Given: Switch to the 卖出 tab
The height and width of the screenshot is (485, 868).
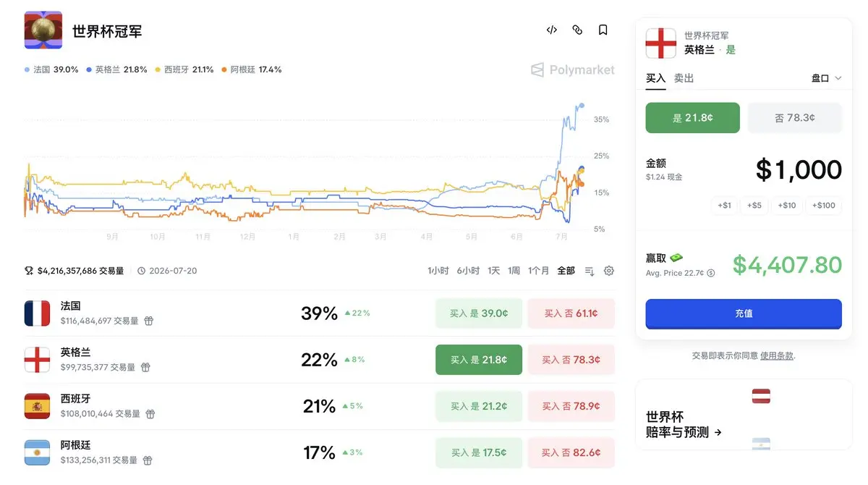Looking at the screenshot, I should (x=684, y=78).
